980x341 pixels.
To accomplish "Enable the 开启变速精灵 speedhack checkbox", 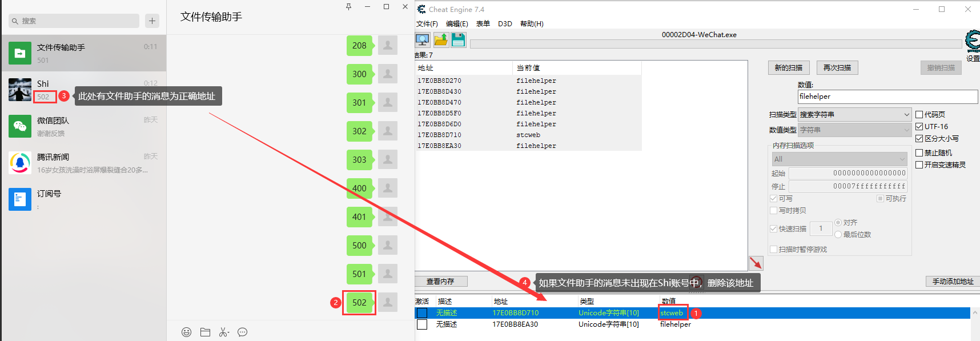I will pyautogui.click(x=919, y=165).
